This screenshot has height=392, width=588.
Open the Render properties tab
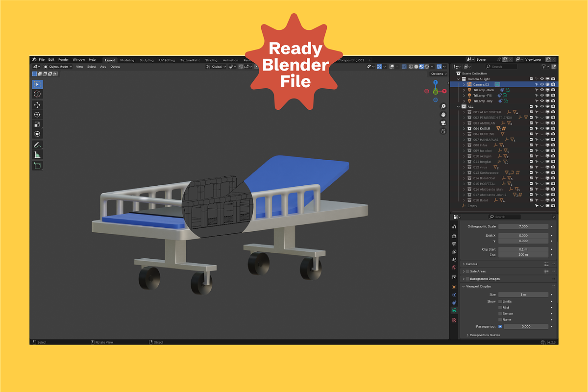tap(455, 236)
